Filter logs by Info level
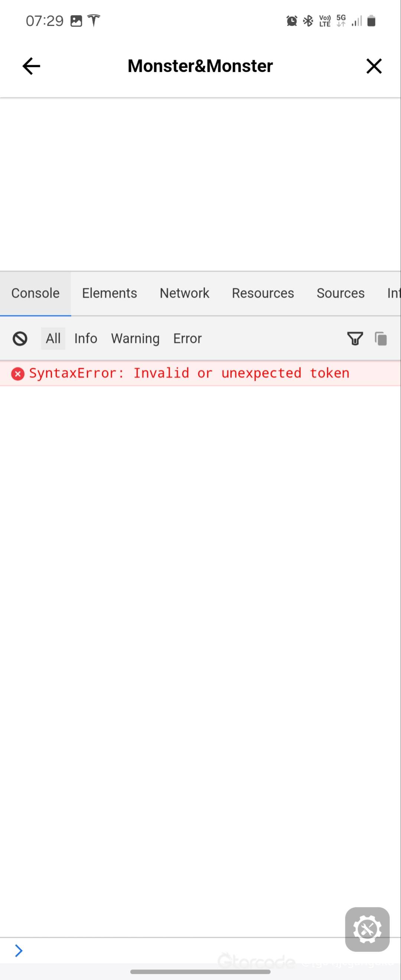Image resolution: width=401 pixels, height=980 pixels. [85, 338]
